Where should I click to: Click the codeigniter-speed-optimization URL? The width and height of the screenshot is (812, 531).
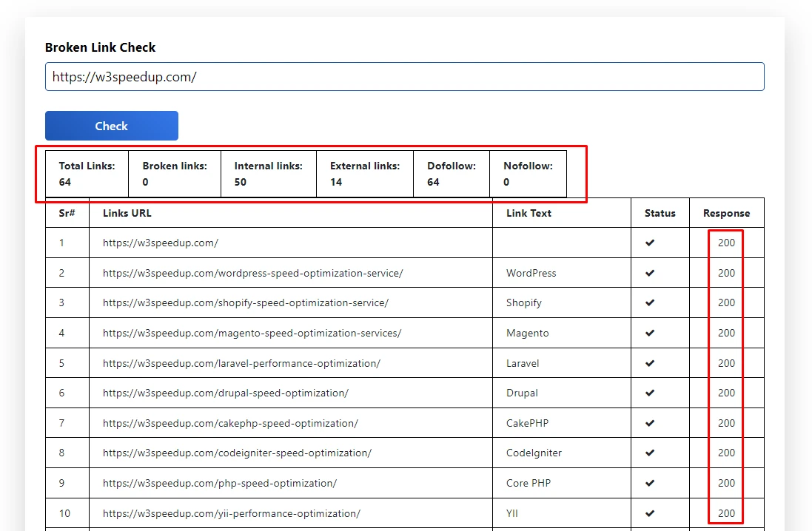pyautogui.click(x=237, y=453)
